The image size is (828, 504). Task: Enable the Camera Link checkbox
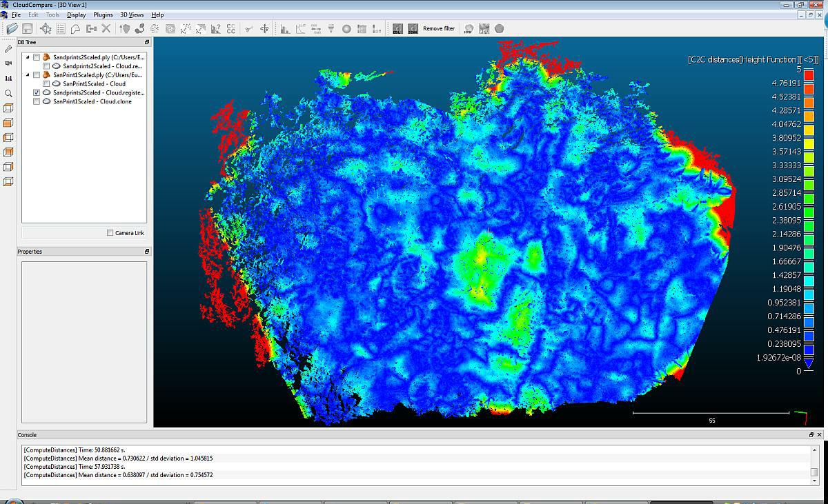pyautogui.click(x=110, y=233)
